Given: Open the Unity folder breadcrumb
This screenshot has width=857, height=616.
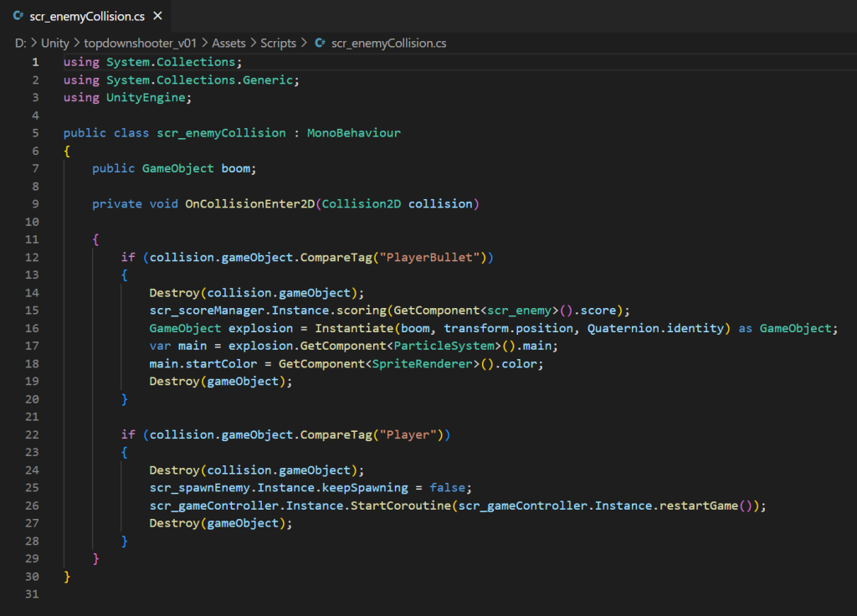Looking at the screenshot, I should click(55, 43).
